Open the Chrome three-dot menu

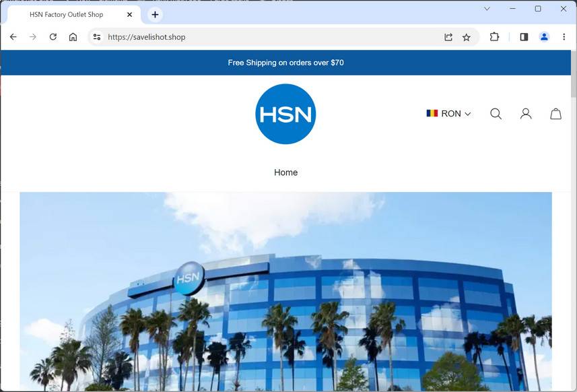(564, 37)
